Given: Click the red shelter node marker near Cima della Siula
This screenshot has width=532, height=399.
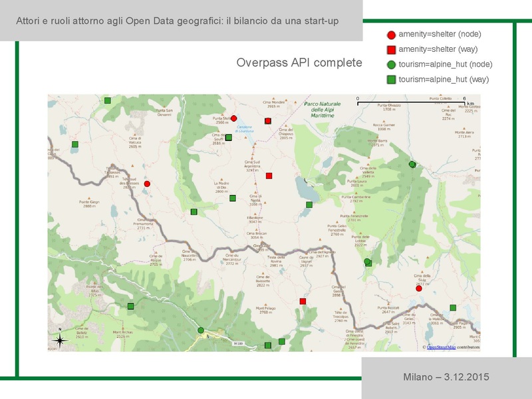Looking at the screenshot, I should click(418, 289).
